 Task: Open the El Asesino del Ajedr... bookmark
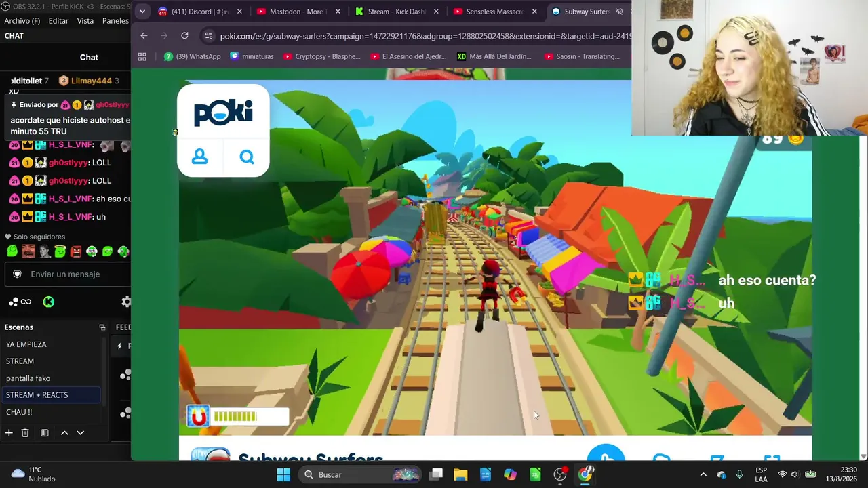click(x=408, y=56)
